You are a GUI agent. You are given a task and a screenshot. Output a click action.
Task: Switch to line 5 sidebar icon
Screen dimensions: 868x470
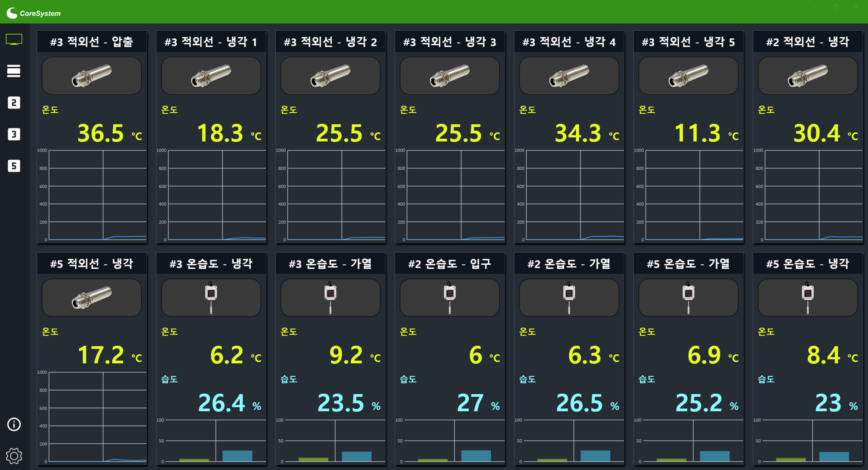pyautogui.click(x=14, y=166)
